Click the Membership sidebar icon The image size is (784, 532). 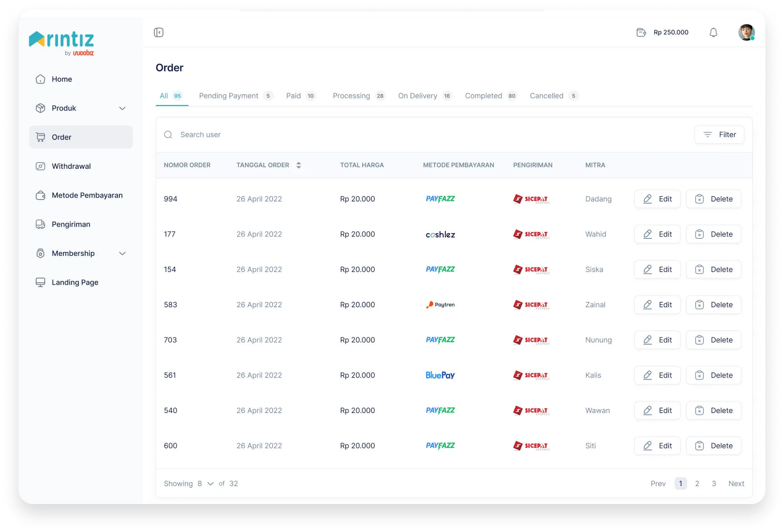(x=41, y=252)
